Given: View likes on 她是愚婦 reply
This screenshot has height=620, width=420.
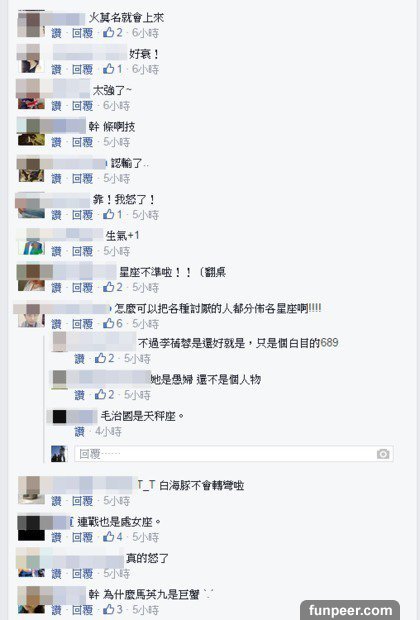Looking at the screenshot, I should click(x=104, y=395).
